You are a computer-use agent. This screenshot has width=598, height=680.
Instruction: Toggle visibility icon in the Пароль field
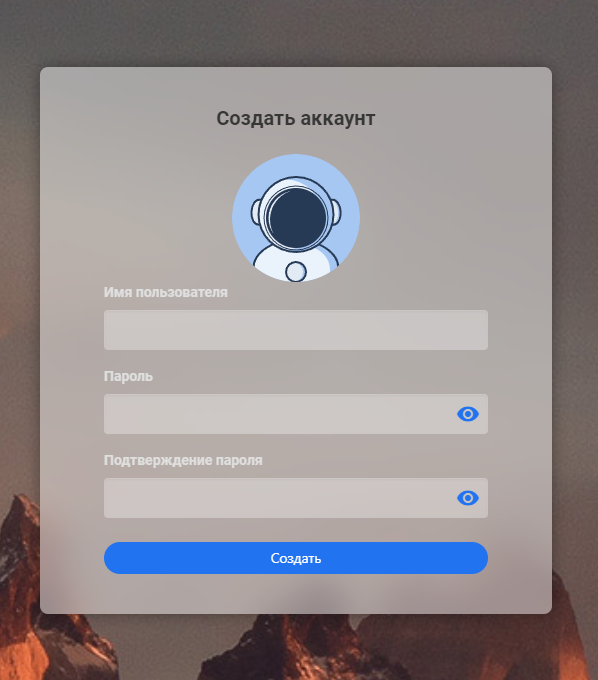click(x=467, y=414)
